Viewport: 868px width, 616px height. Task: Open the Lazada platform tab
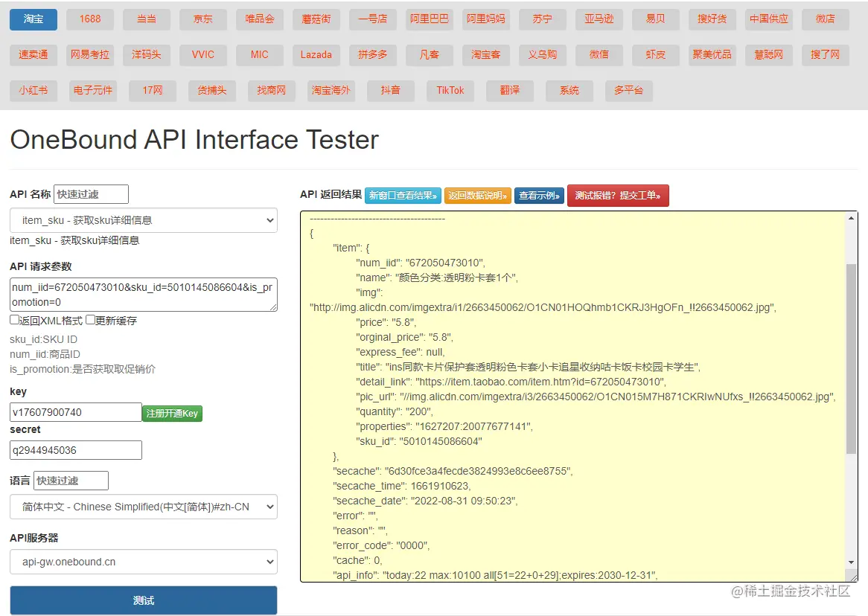[x=316, y=55]
